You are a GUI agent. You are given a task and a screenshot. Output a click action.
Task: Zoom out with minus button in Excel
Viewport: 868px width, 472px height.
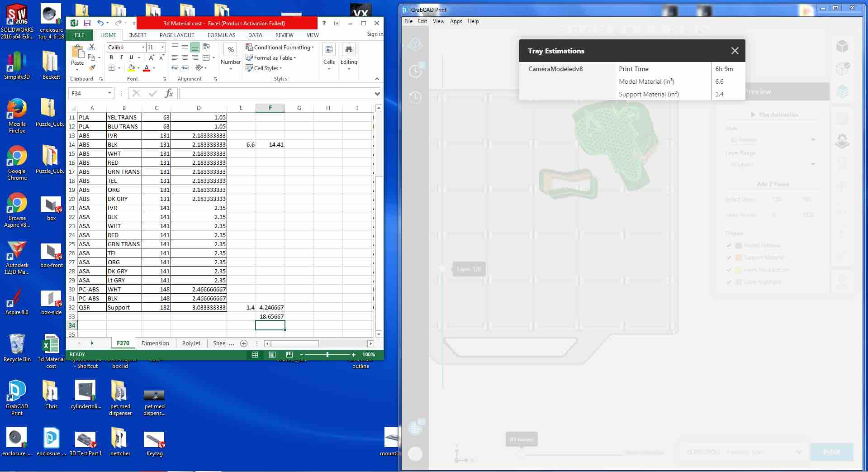[x=301, y=355]
